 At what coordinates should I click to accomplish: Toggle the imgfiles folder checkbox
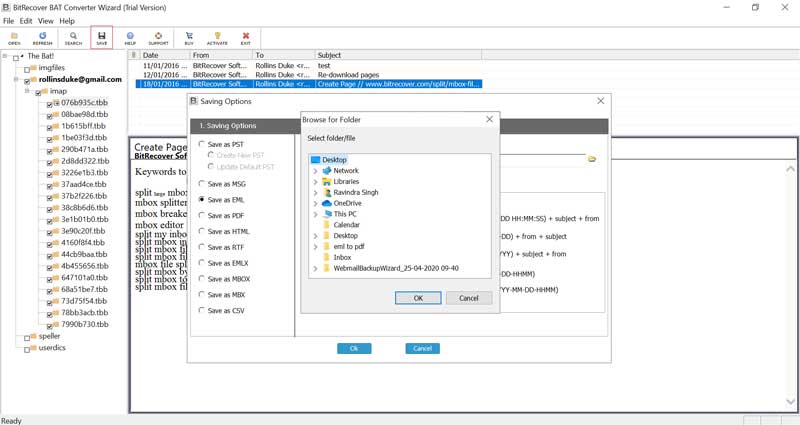coord(27,69)
